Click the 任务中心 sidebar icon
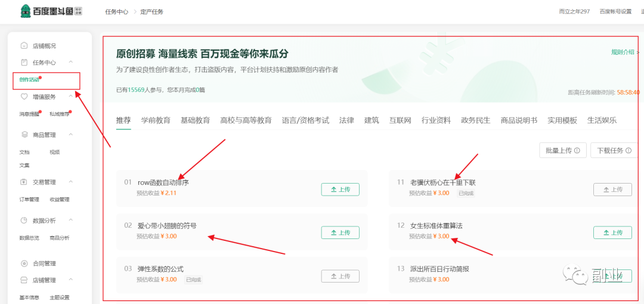The height and width of the screenshot is (304, 644). pos(24,63)
